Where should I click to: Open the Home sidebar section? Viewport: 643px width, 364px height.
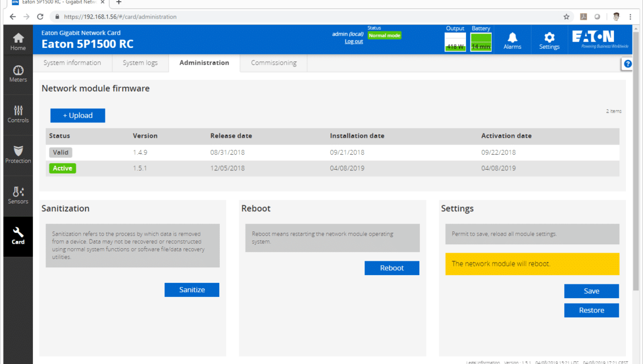[x=18, y=41]
